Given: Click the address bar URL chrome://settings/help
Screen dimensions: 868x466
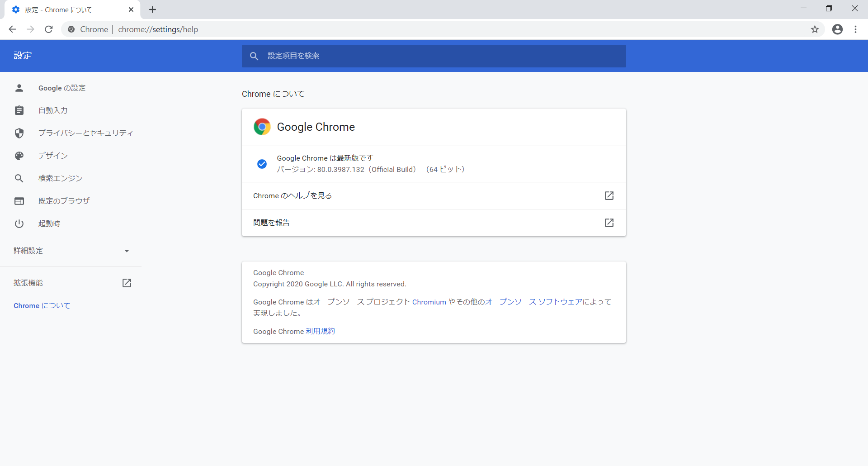Looking at the screenshot, I should coord(158,29).
